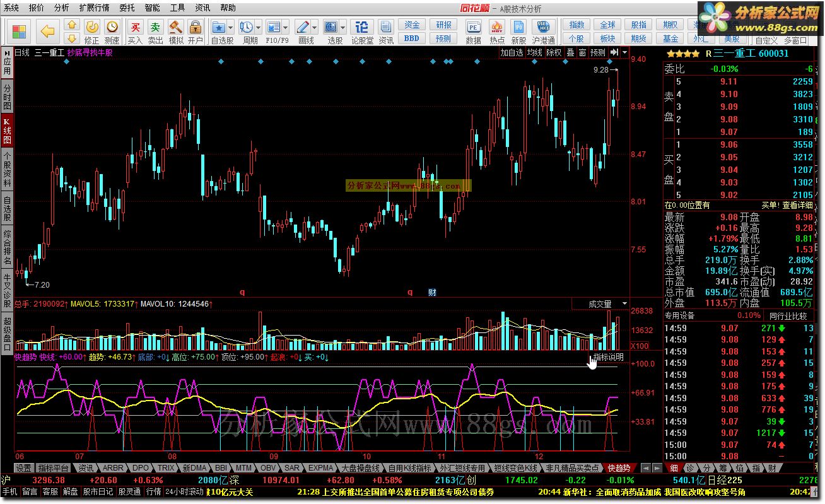Screen dimensions: 825x504
Task: Open the 工具 menu
Action: point(177,8)
